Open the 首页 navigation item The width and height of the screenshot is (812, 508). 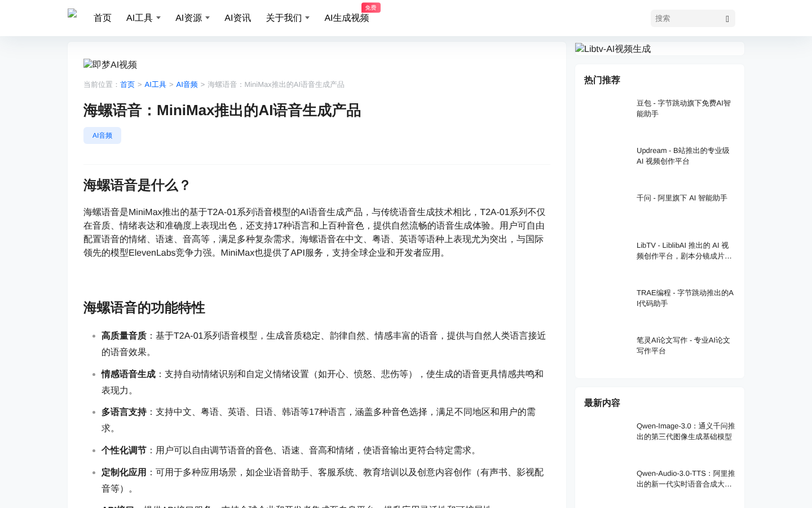(103, 18)
